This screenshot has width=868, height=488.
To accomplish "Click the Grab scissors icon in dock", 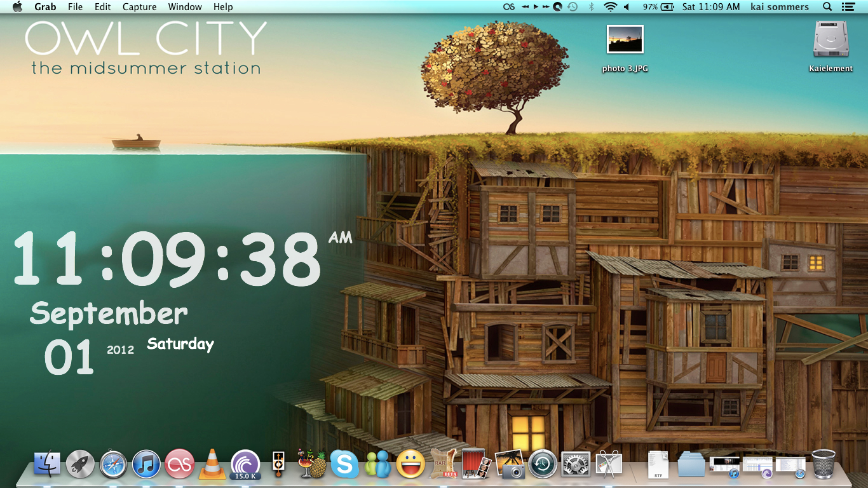I will [x=609, y=464].
